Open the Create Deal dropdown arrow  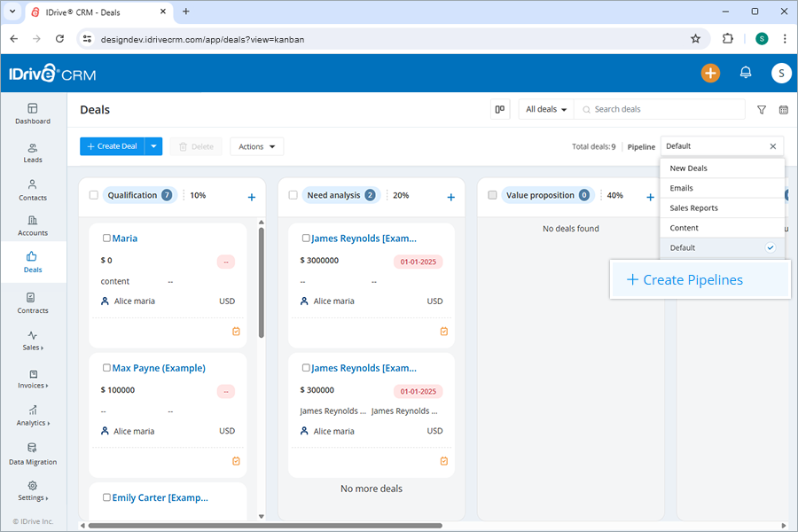point(152,146)
